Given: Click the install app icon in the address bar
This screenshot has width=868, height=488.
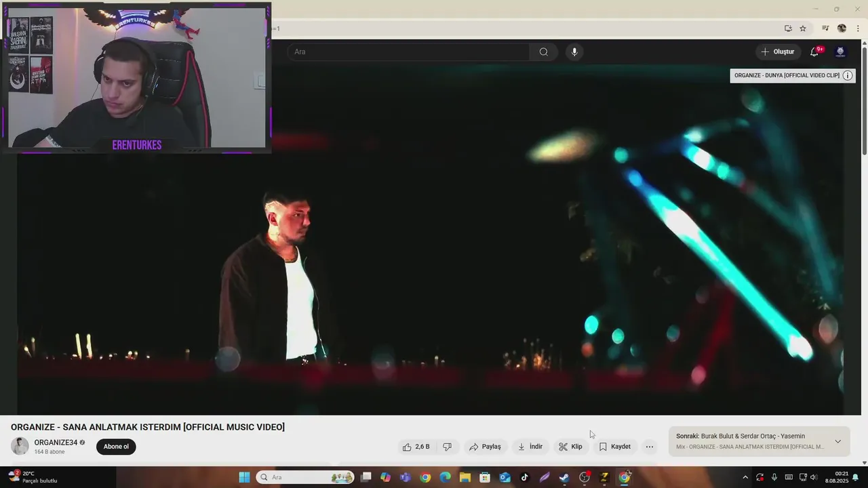Looking at the screenshot, I should pyautogui.click(x=788, y=28).
